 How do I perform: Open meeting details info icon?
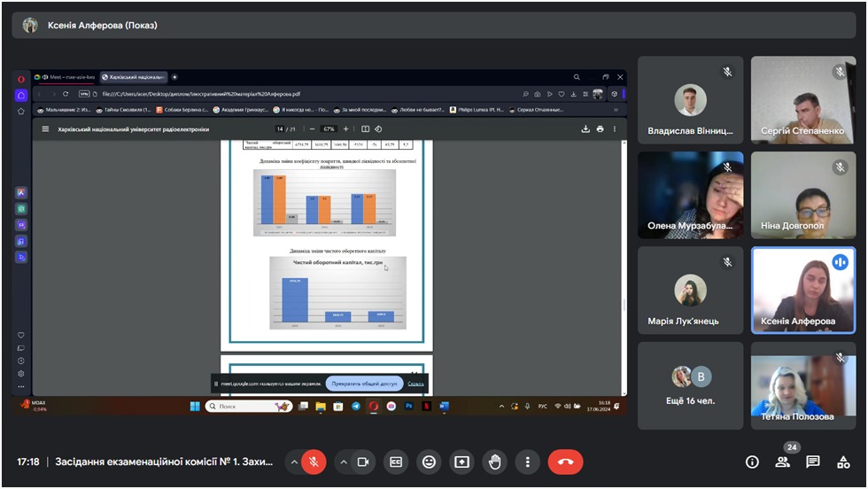click(752, 462)
